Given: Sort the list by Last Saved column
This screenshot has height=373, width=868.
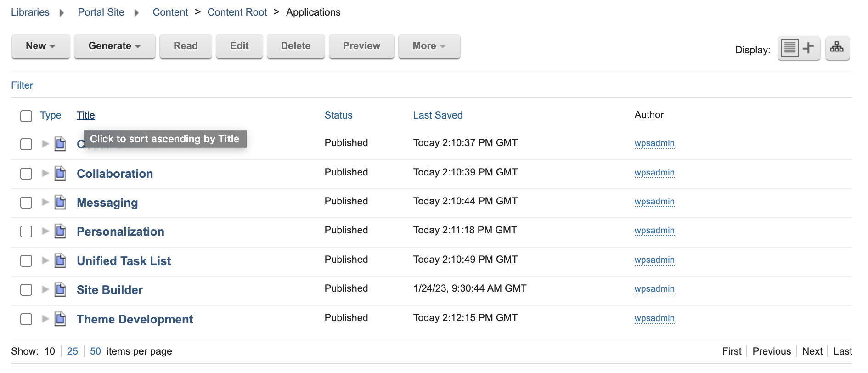Looking at the screenshot, I should click(x=438, y=115).
